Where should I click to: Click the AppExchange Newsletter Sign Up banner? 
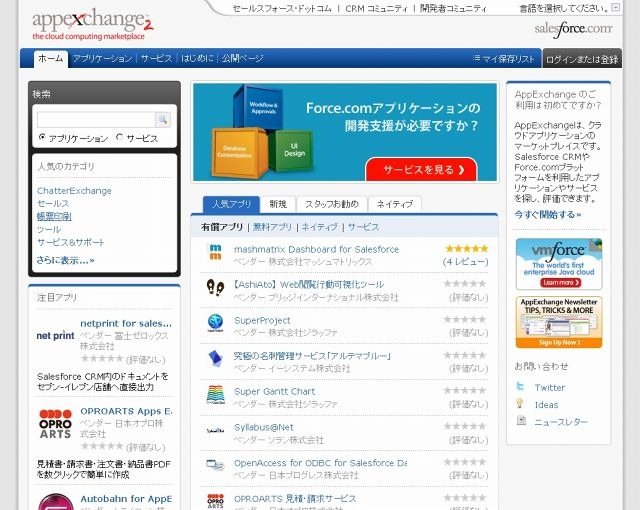pyautogui.click(x=559, y=322)
